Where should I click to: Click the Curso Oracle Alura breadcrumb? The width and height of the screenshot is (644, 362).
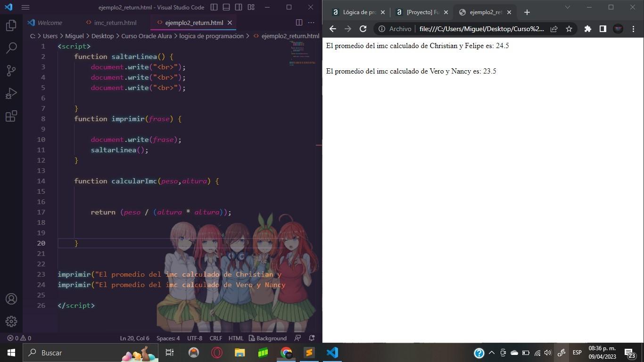147,36
